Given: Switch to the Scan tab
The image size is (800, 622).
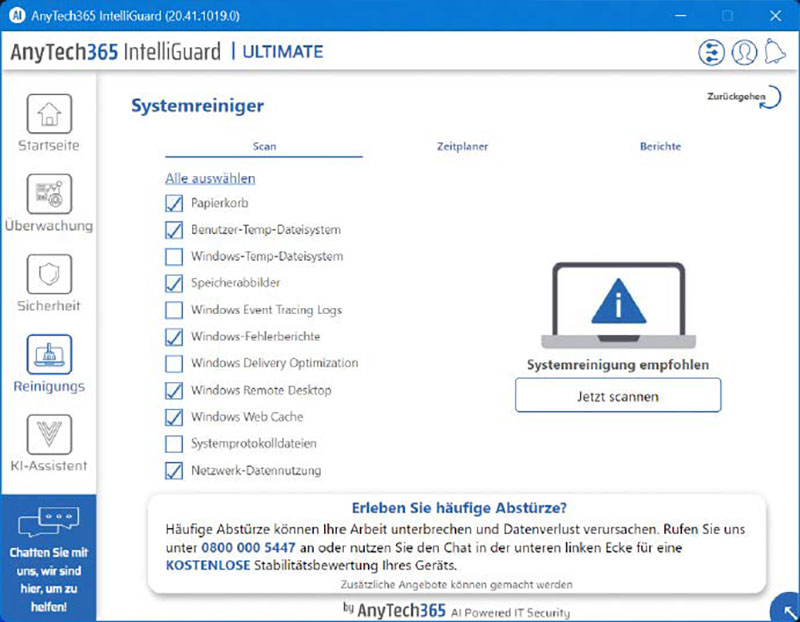Looking at the screenshot, I should click(264, 146).
